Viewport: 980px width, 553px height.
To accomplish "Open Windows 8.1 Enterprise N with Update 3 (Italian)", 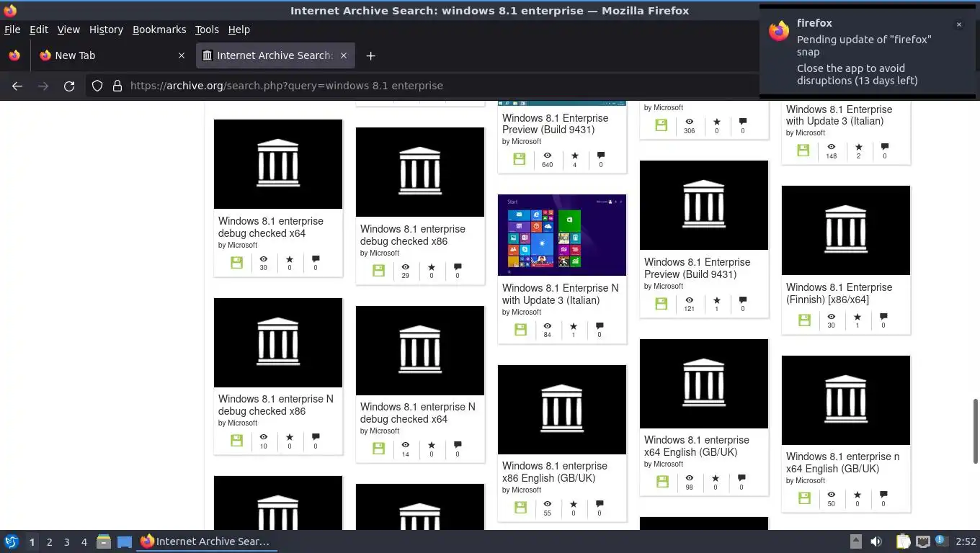I will click(561, 294).
